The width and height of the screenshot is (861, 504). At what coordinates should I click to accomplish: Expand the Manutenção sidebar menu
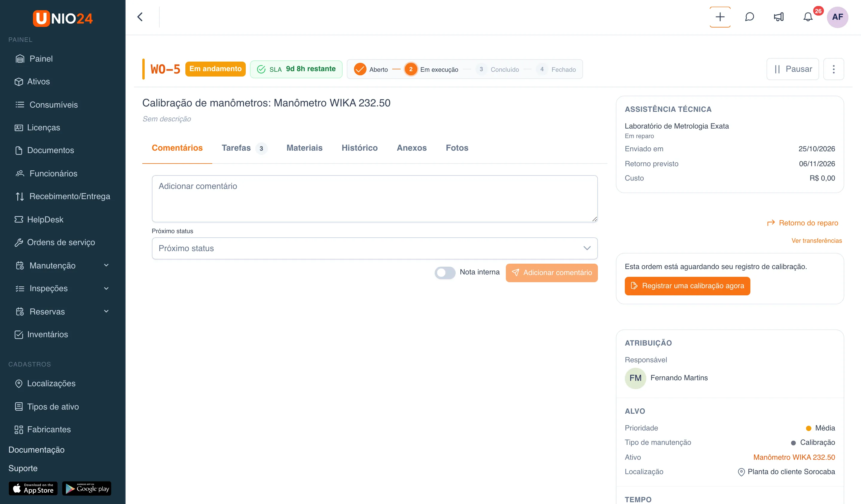(x=62, y=265)
